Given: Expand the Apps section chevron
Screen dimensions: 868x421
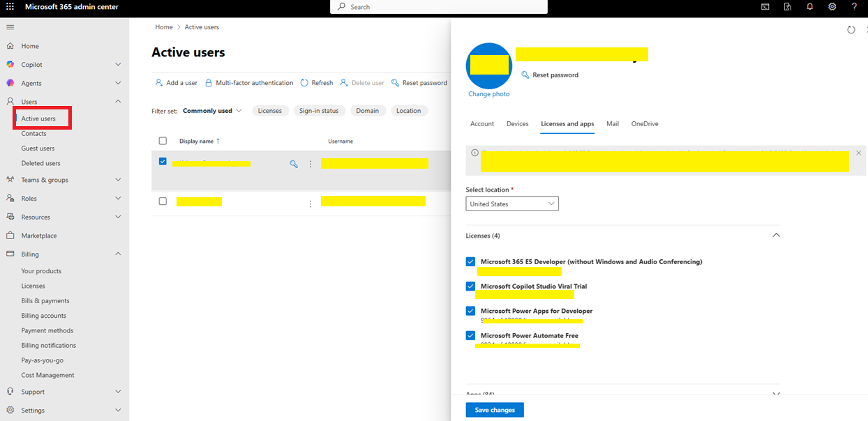Looking at the screenshot, I should pyautogui.click(x=776, y=393).
